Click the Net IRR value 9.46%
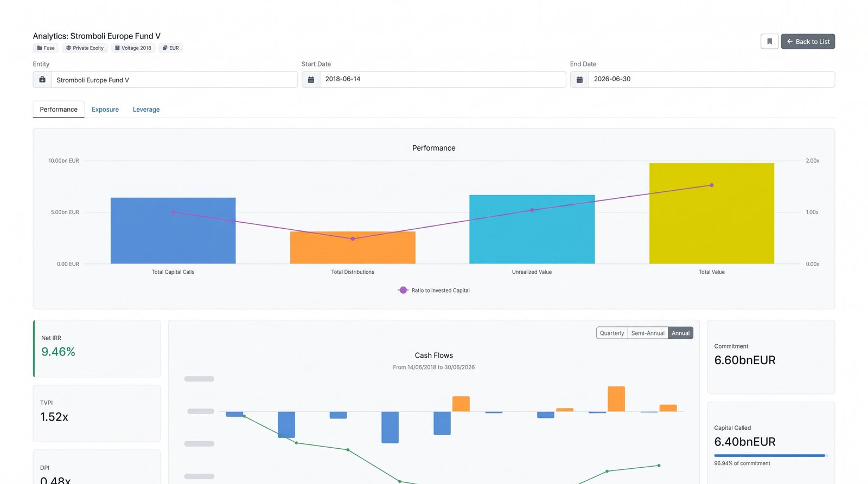 [58, 352]
